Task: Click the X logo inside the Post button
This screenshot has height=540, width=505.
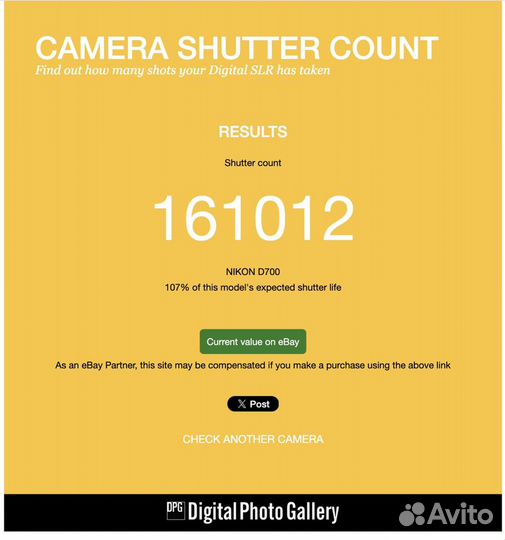Action: coord(242,404)
